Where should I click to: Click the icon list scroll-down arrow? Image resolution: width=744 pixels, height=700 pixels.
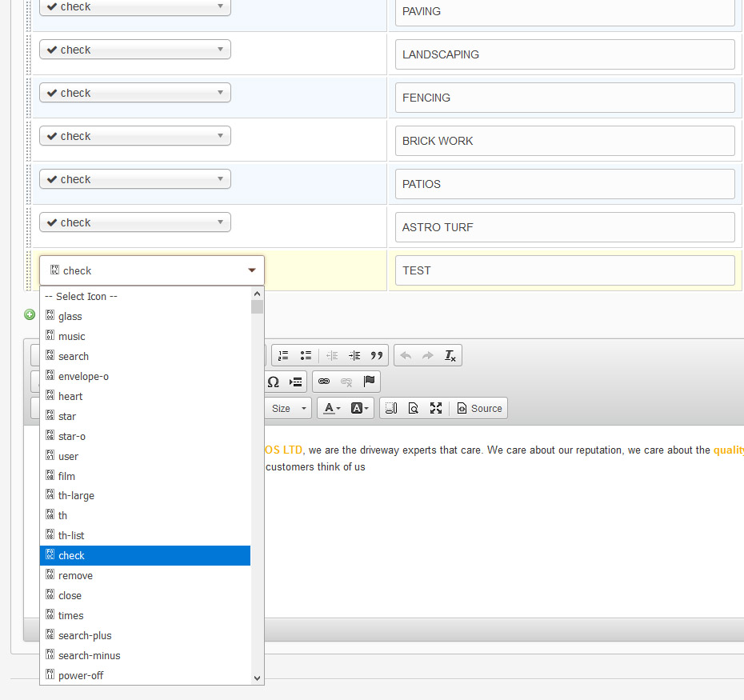[x=257, y=678]
